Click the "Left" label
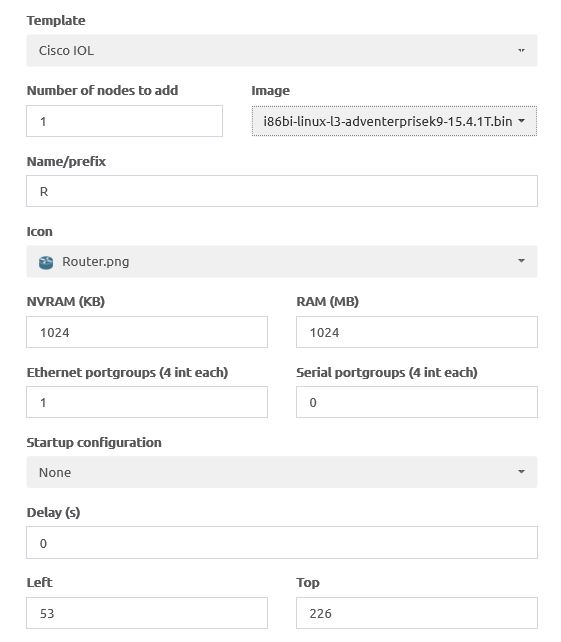Image resolution: width=561 pixels, height=642 pixels. [39, 583]
